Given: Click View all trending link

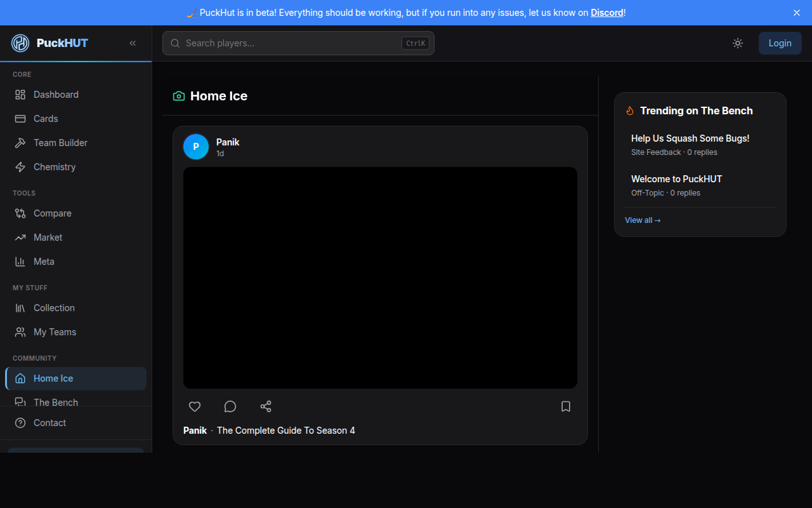Looking at the screenshot, I should (x=643, y=220).
